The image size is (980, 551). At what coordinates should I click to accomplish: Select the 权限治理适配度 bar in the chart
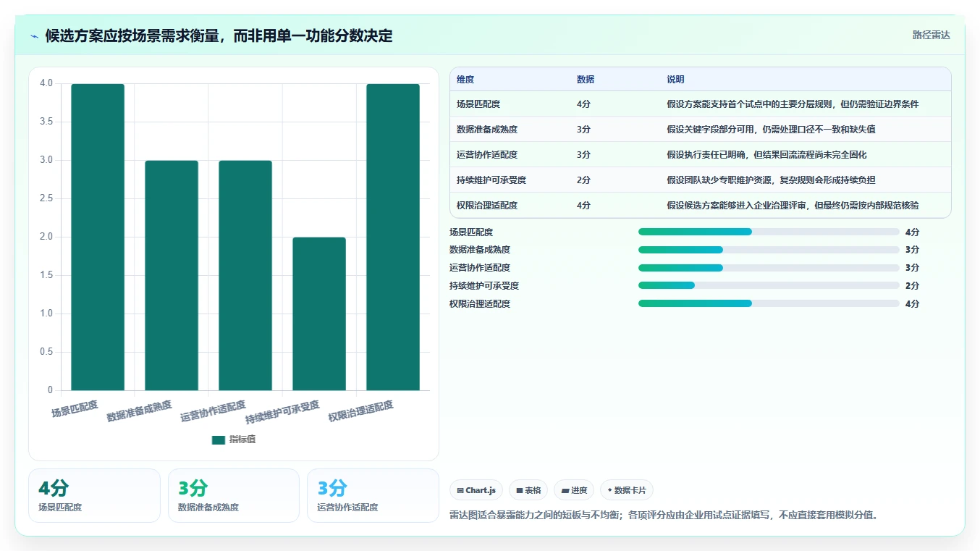click(x=393, y=237)
